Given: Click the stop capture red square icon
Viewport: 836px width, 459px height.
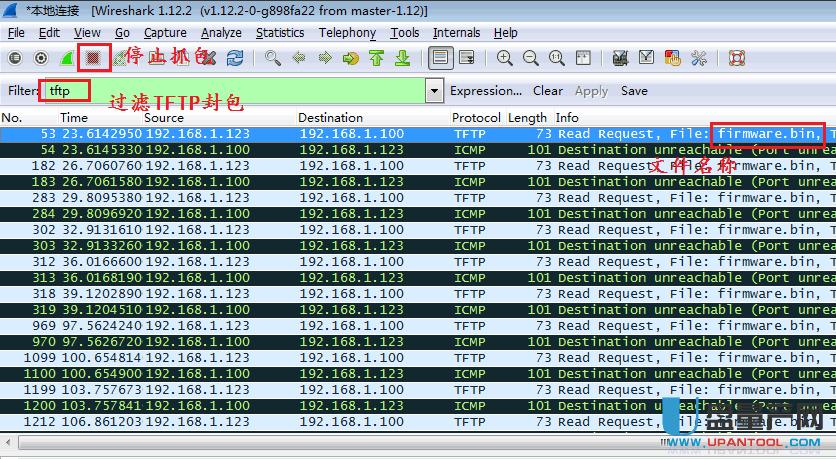Looking at the screenshot, I should click(93, 58).
